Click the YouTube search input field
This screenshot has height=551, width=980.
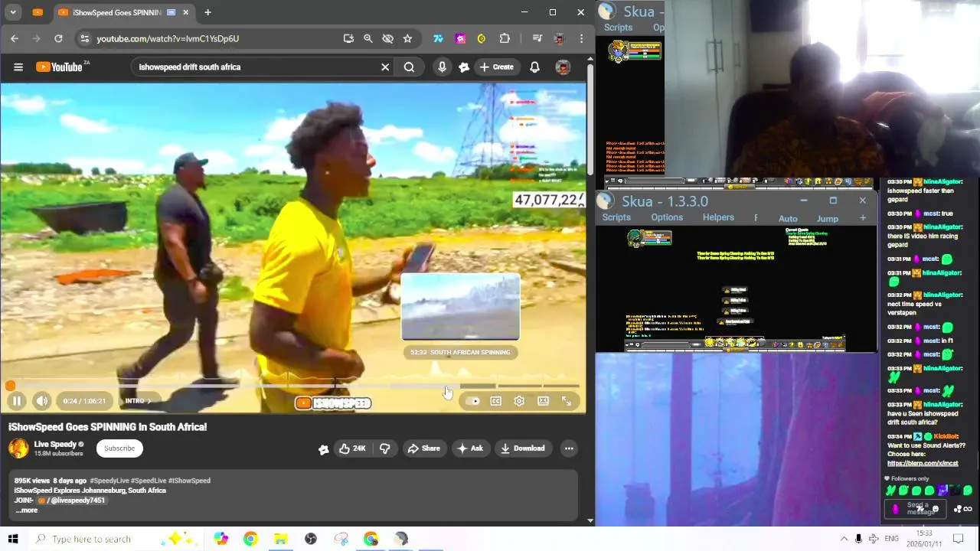(x=256, y=67)
